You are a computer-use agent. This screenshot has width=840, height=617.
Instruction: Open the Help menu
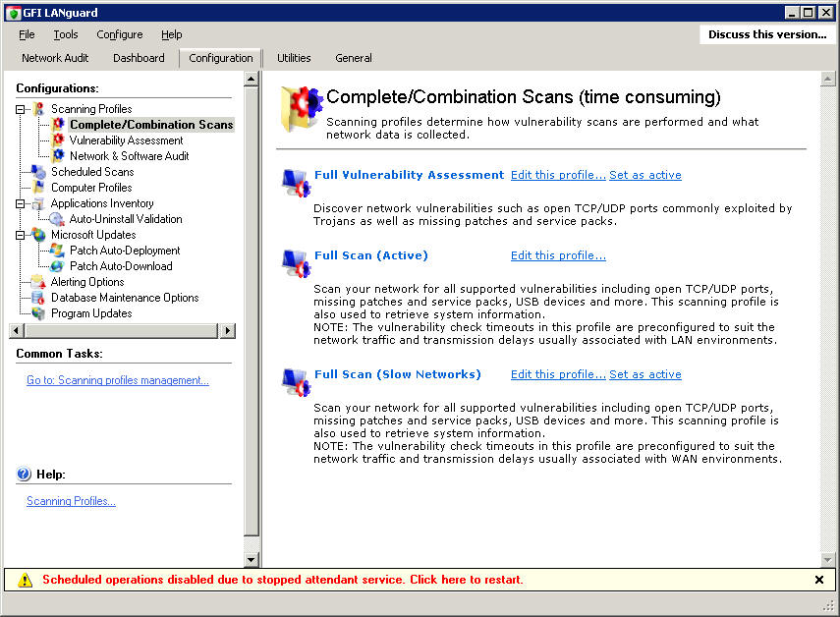click(x=171, y=34)
